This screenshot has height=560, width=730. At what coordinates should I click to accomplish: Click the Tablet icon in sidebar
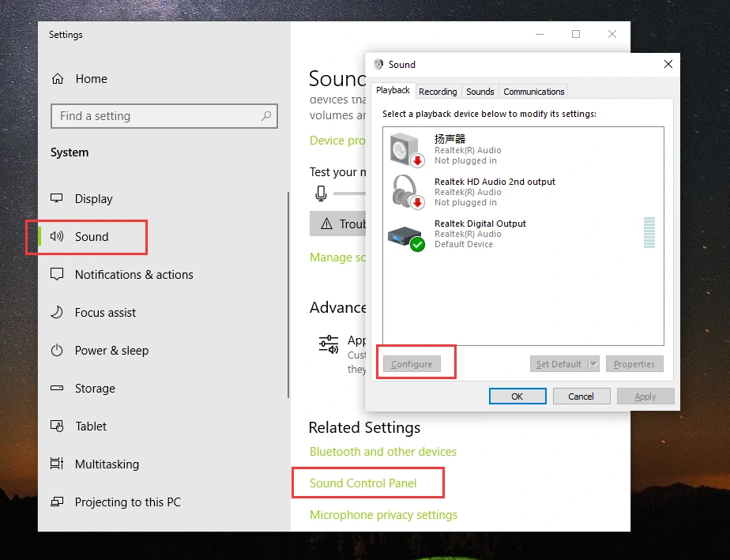[x=57, y=426]
